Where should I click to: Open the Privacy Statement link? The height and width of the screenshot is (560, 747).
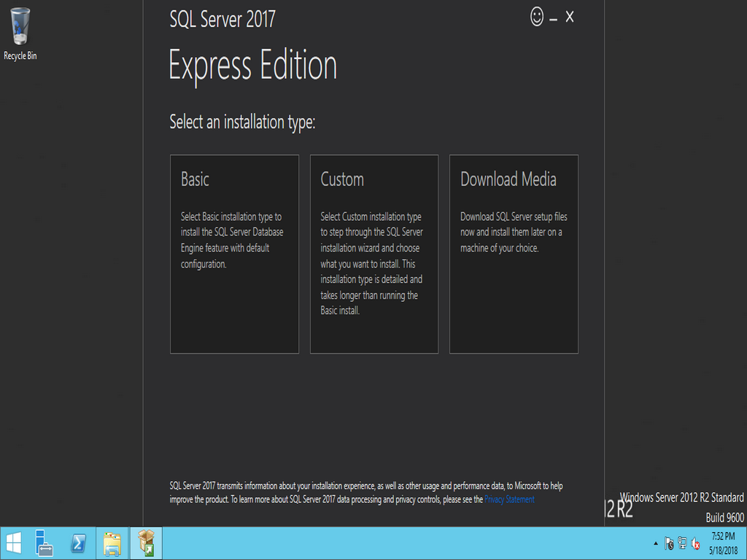[508, 499]
